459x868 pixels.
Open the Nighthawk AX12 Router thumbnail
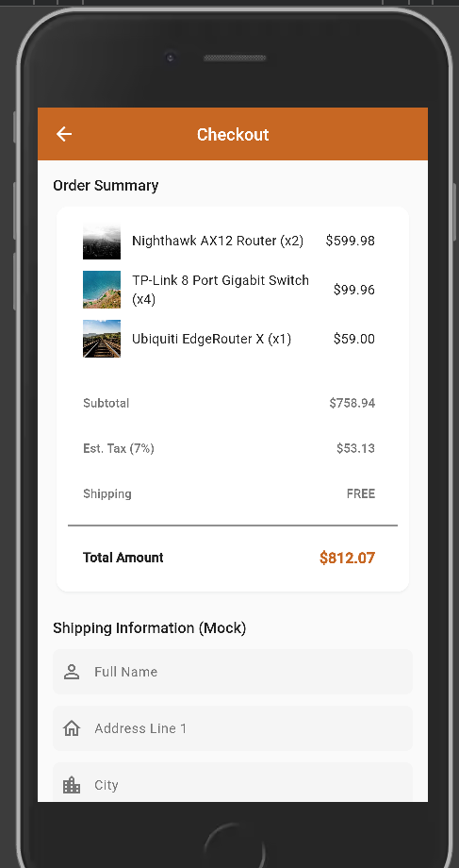click(102, 241)
